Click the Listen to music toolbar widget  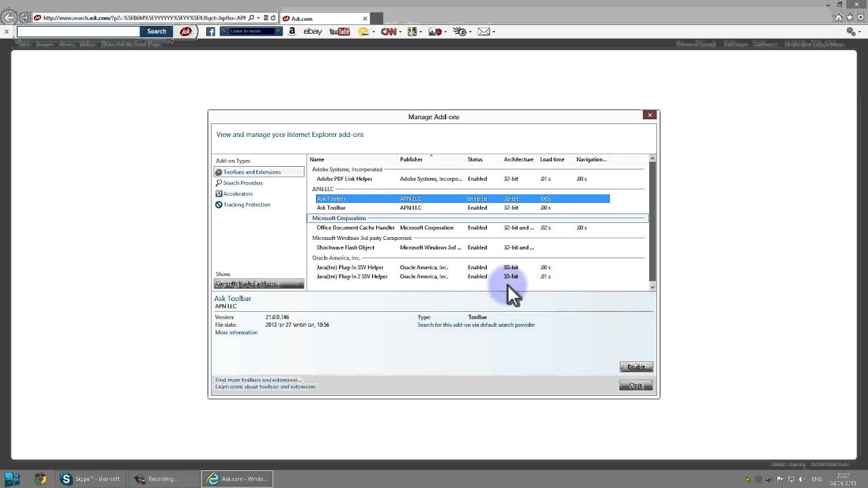click(252, 31)
